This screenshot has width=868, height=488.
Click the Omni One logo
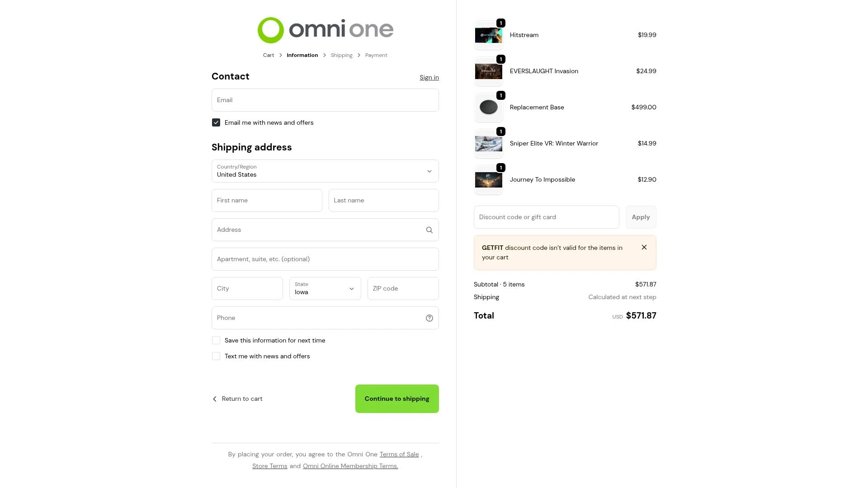tap(325, 30)
